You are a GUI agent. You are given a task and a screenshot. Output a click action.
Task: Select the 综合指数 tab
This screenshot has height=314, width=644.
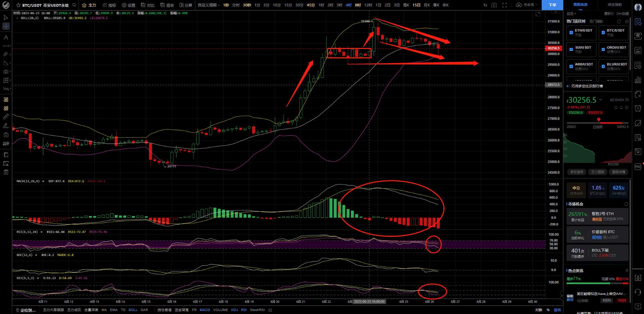point(615,5)
